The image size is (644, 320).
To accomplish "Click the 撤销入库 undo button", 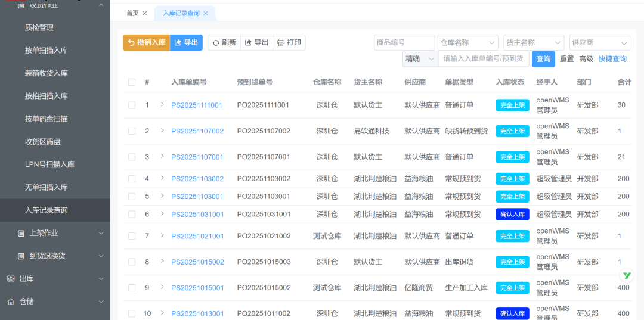I will click(146, 43).
